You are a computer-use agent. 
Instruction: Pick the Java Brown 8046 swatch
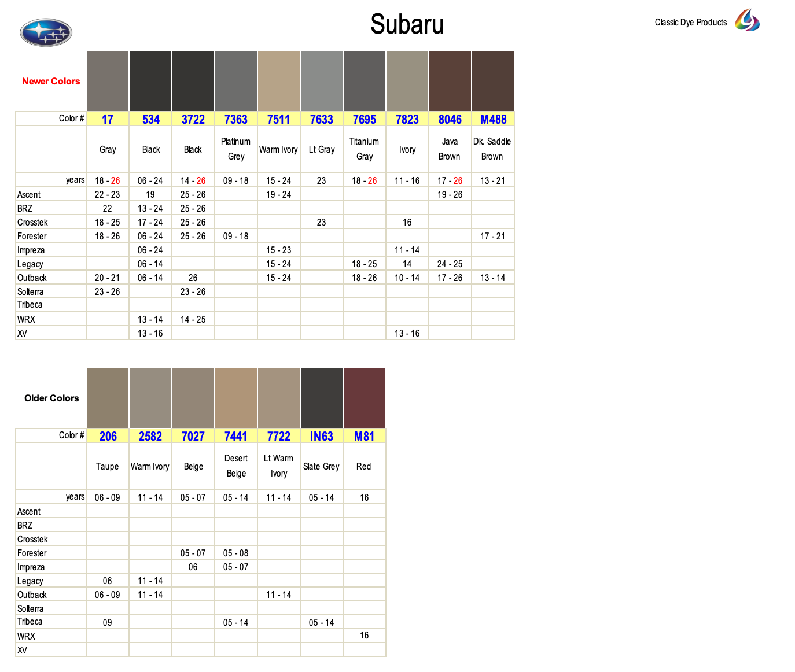[450, 81]
